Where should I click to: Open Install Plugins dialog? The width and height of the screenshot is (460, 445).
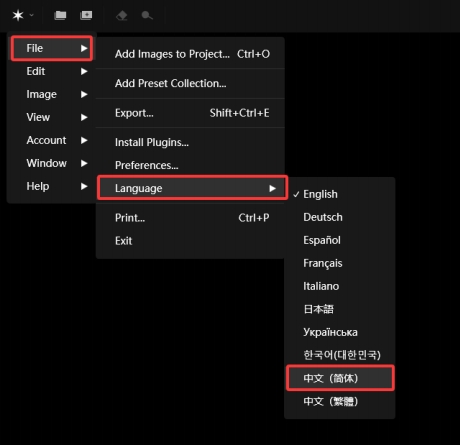click(190, 142)
